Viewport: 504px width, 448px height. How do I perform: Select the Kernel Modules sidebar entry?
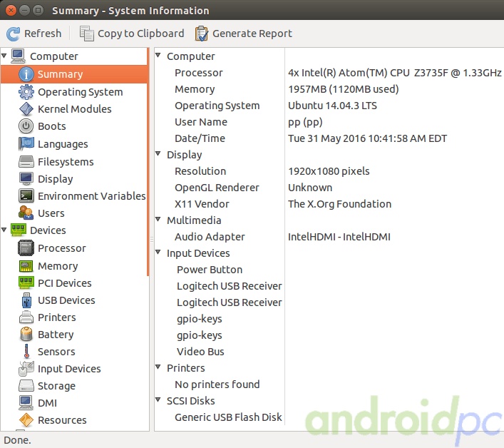75,109
